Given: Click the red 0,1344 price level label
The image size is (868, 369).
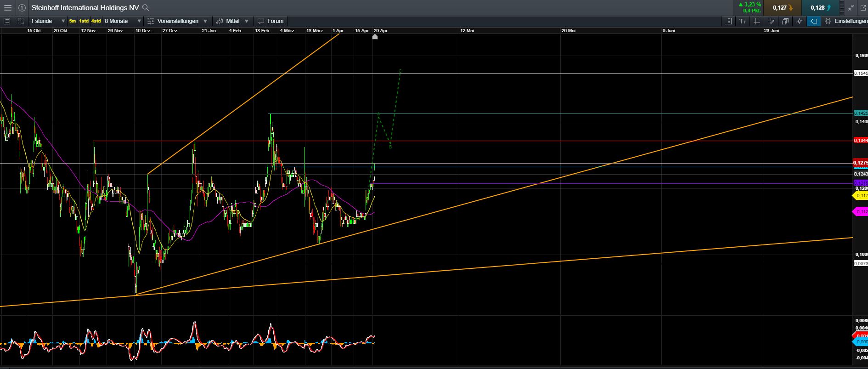Looking at the screenshot, I should point(861,140).
